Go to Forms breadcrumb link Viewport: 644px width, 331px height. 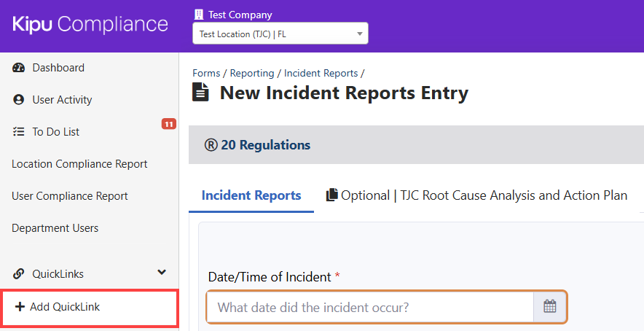click(x=206, y=73)
